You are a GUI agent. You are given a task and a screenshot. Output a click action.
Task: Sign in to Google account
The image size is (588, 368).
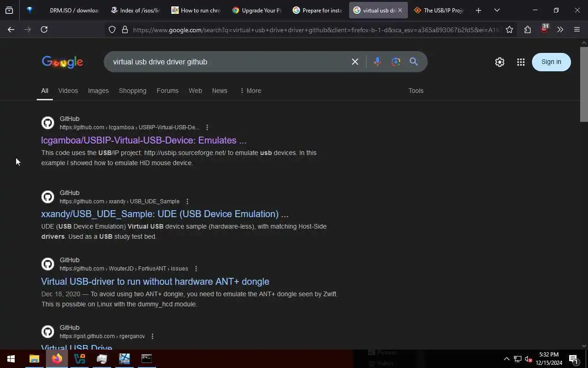point(551,62)
